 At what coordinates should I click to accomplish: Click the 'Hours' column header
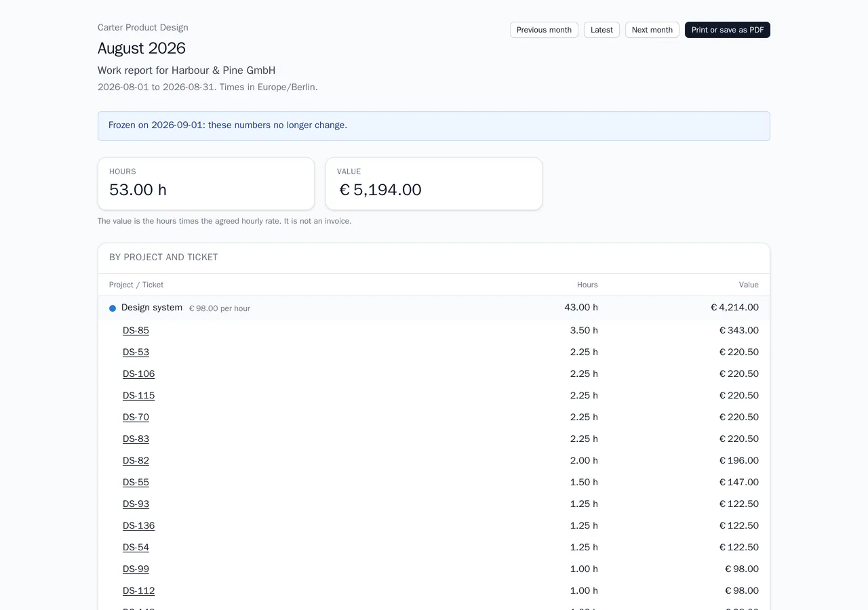pos(587,285)
